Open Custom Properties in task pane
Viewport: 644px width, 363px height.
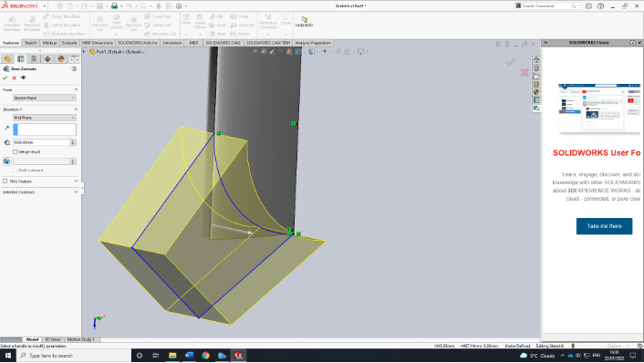point(536,100)
